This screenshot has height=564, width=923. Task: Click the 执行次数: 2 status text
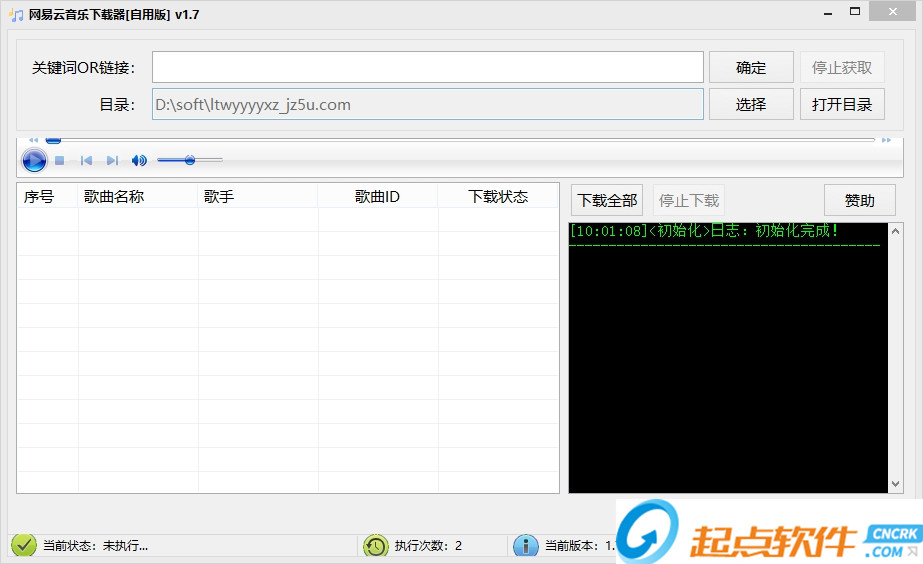(428, 546)
